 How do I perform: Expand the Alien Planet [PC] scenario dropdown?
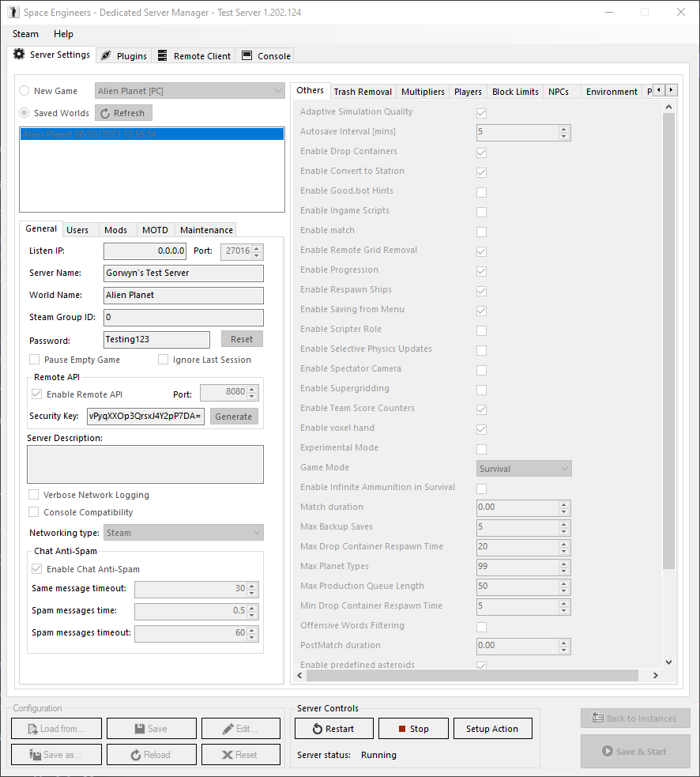tap(190, 91)
